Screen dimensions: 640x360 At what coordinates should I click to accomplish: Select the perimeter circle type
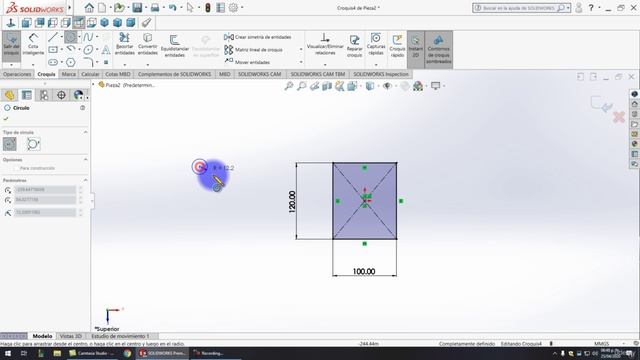33,144
